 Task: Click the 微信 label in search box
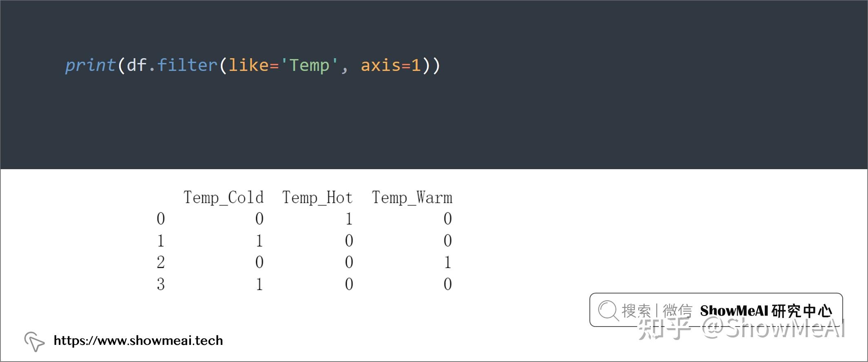pos(678,311)
